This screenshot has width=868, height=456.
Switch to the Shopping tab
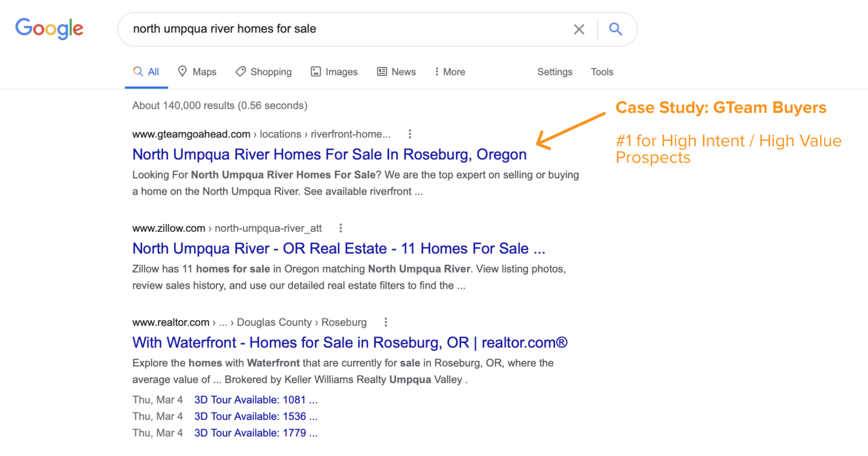coord(264,72)
